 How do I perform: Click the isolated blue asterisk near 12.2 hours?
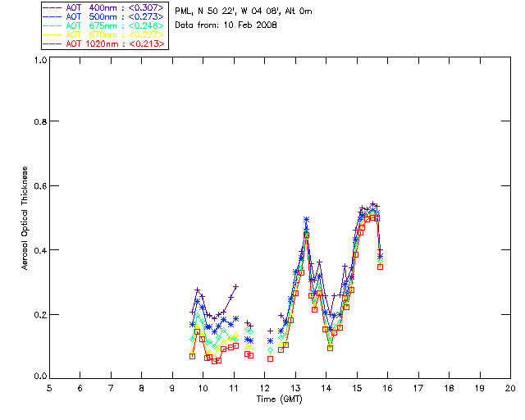coord(270,341)
